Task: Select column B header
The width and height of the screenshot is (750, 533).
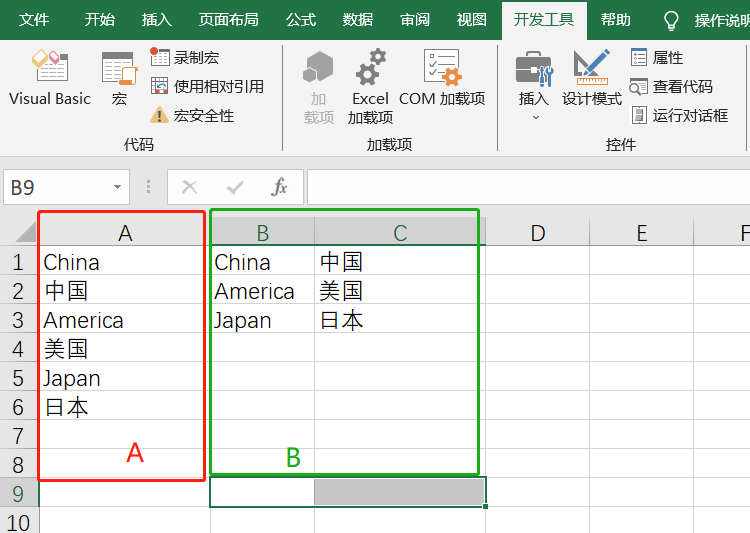Action: 263,233
